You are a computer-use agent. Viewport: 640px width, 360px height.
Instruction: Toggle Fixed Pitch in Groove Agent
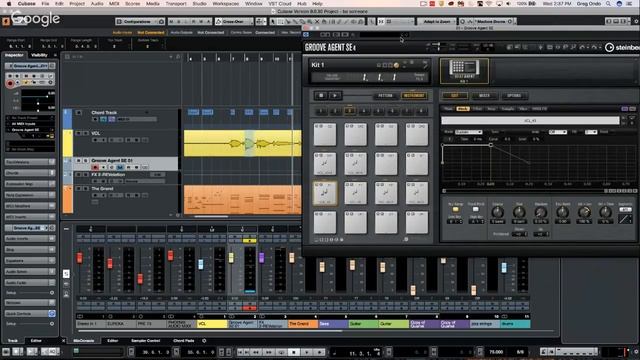tap(476, 209)
